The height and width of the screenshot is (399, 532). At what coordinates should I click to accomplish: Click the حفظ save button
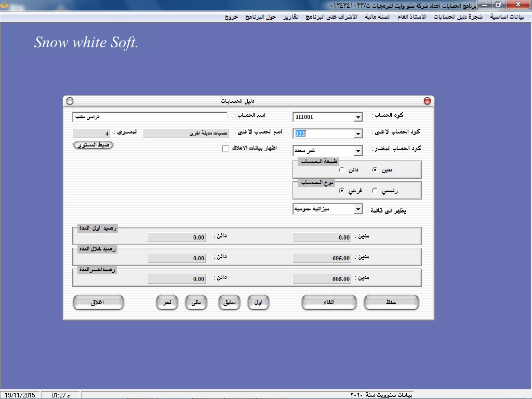tap(391, 302)
